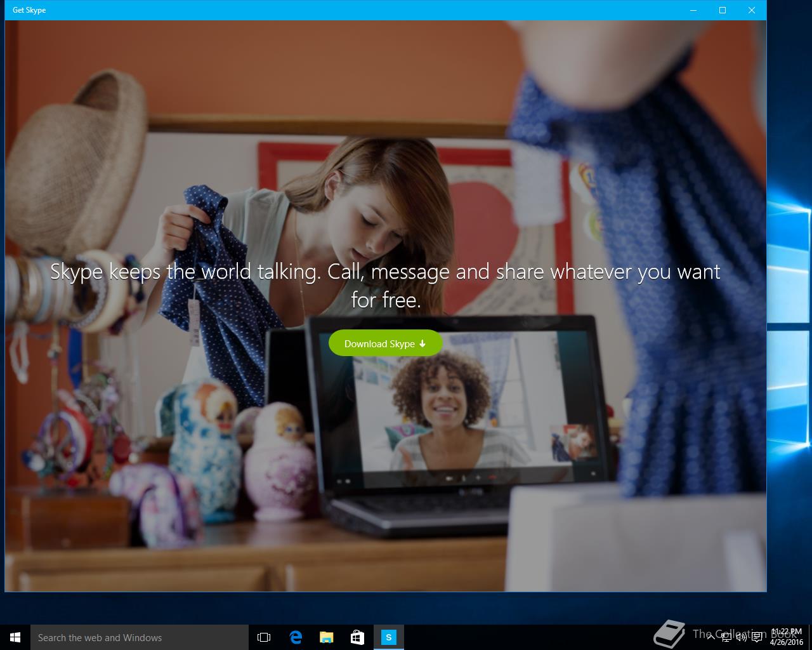
Task: Show hidden system tray icons
Action: click(x=710, y=637)
